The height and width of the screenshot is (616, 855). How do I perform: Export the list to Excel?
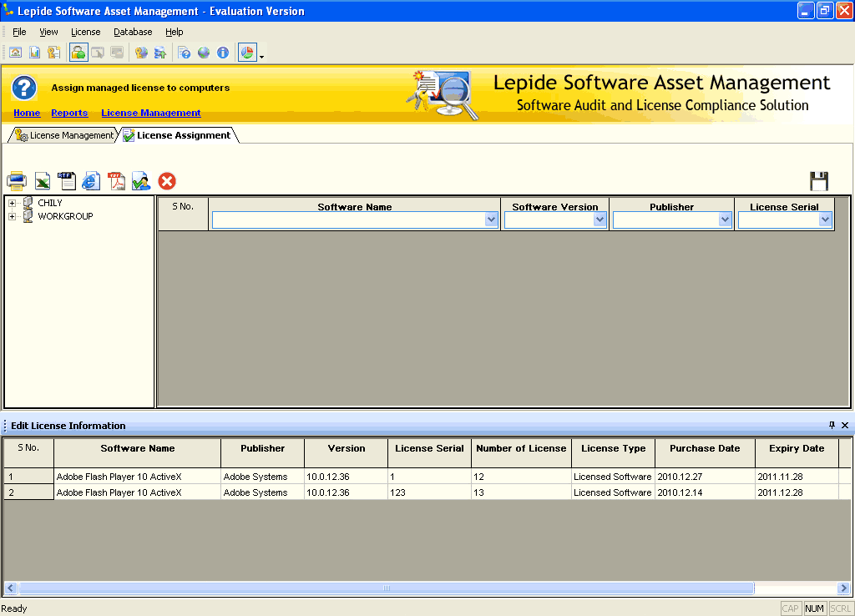[x=43, y=180]
